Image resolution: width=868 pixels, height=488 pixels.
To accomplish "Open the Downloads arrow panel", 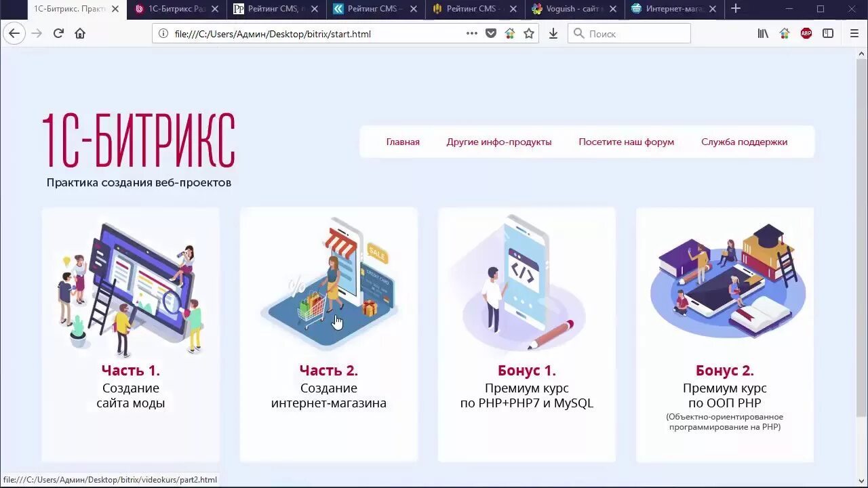I will [553, 33].
